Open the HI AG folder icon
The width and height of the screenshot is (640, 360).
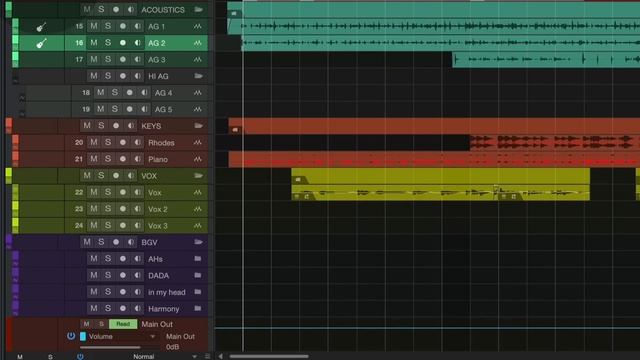[198, 76]
